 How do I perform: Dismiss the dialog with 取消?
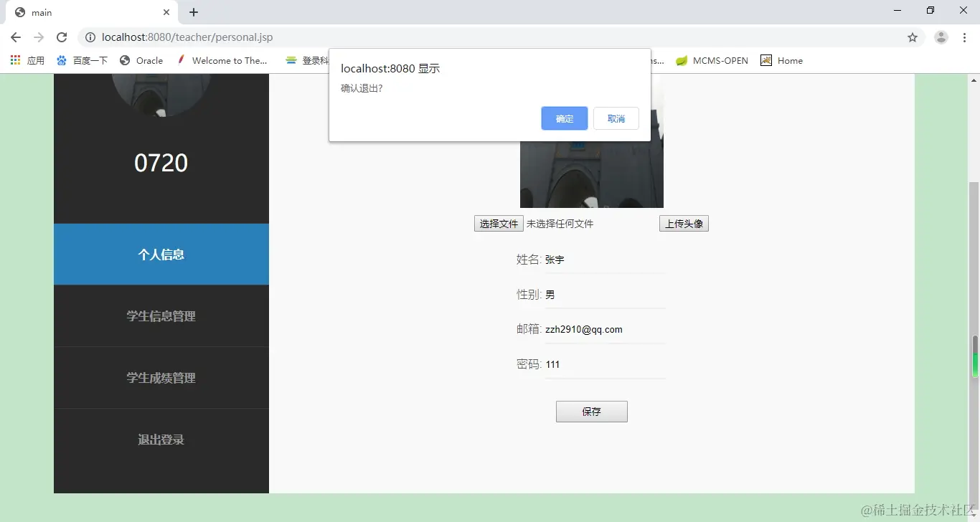(616, 118)
